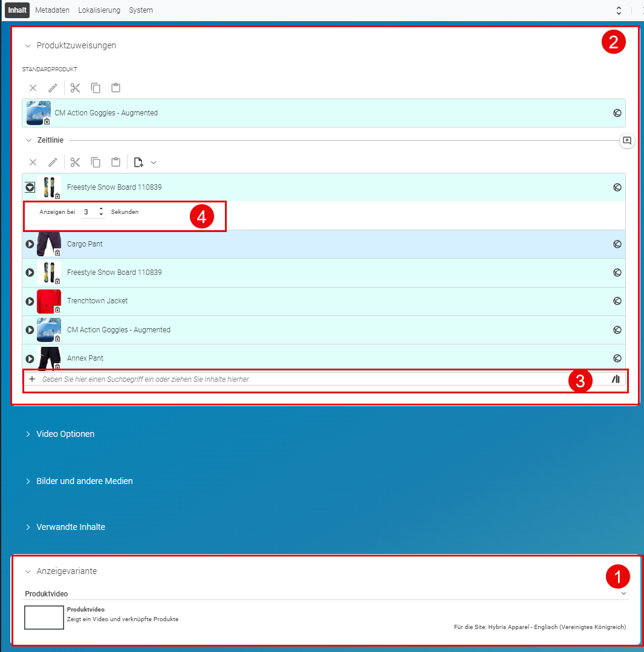Click globe icon of second Freestyle Snow Board
Screen dimensions: 644x652
[617, 273]
